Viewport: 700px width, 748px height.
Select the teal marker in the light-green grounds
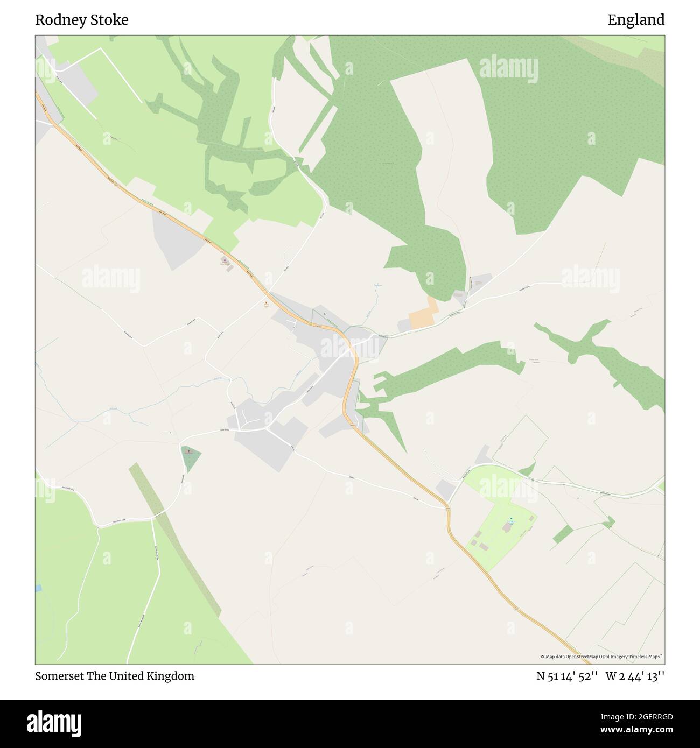point(511,519)
